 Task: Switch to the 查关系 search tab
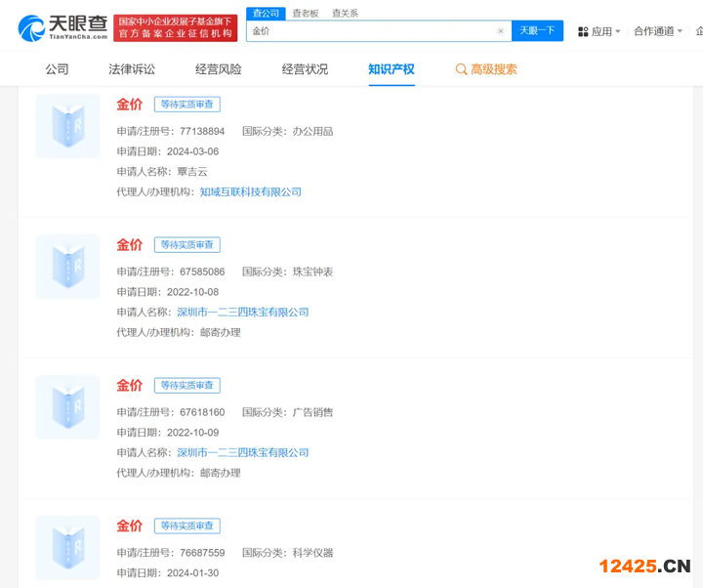(x=345, y=13)
